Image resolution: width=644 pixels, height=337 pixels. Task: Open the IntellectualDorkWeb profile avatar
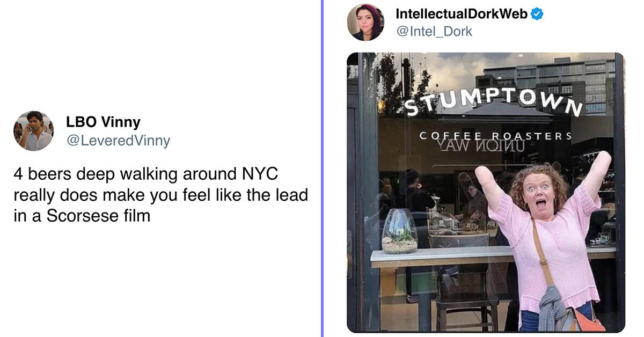pos(365,23)
